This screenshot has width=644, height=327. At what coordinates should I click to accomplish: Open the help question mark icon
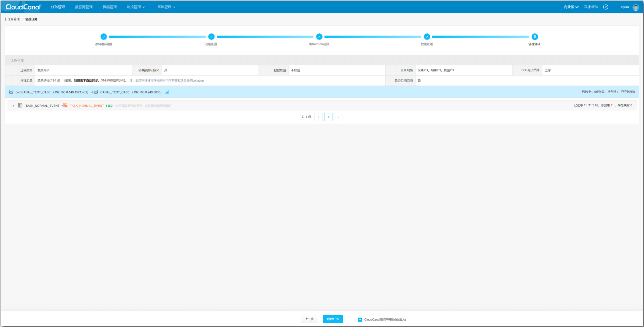coord(605,7)
